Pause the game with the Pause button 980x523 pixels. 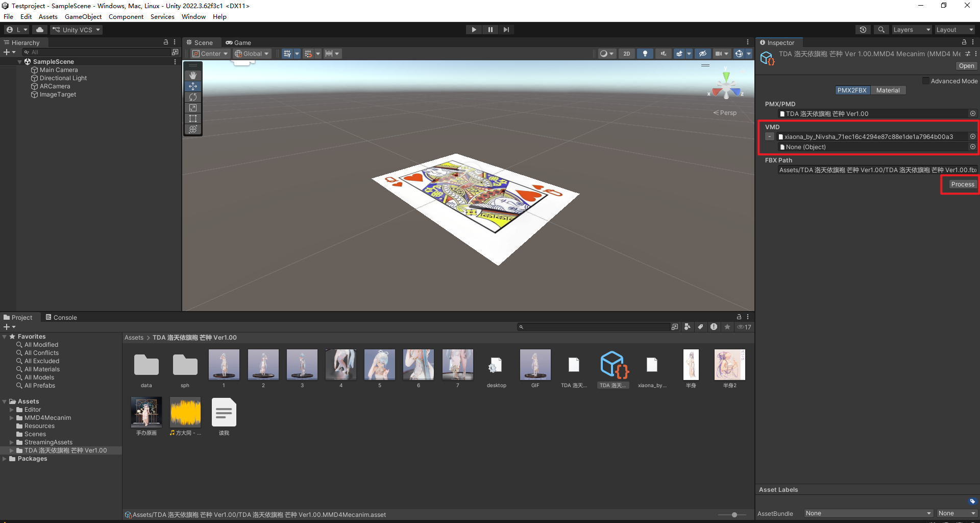[490, 30]
